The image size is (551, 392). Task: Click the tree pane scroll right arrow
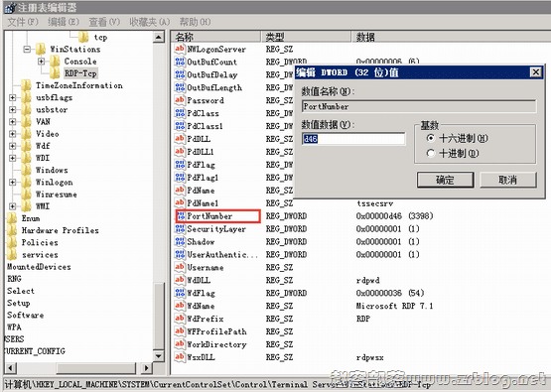tap(147, 368)
